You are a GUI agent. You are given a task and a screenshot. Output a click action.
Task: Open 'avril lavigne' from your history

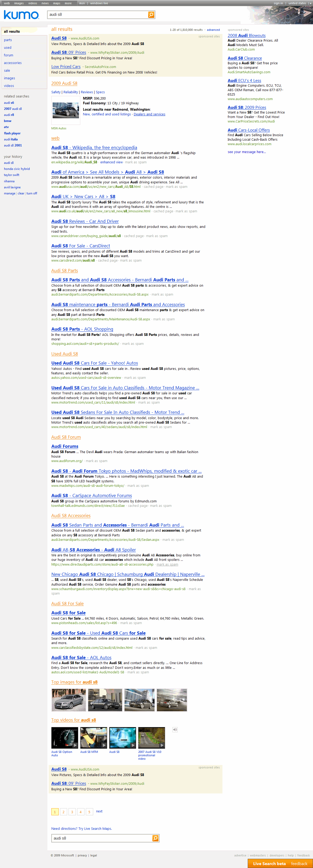(x=12, y=187)
